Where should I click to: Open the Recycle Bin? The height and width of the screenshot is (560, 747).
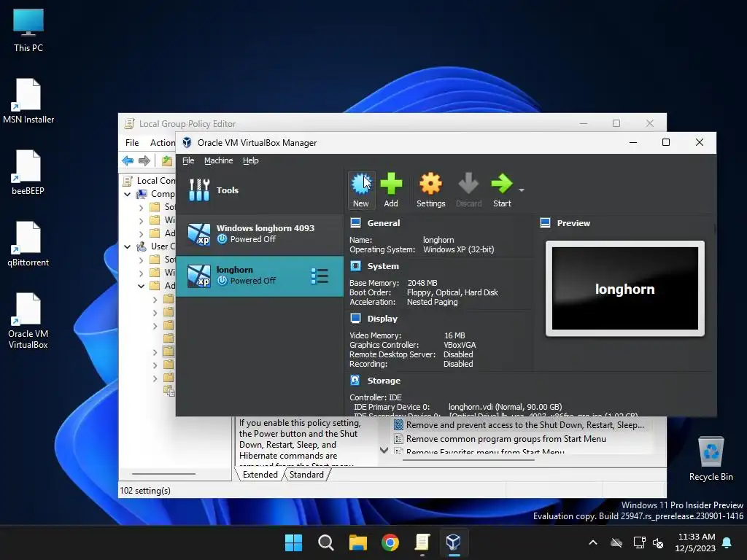(x=711, y=459)
